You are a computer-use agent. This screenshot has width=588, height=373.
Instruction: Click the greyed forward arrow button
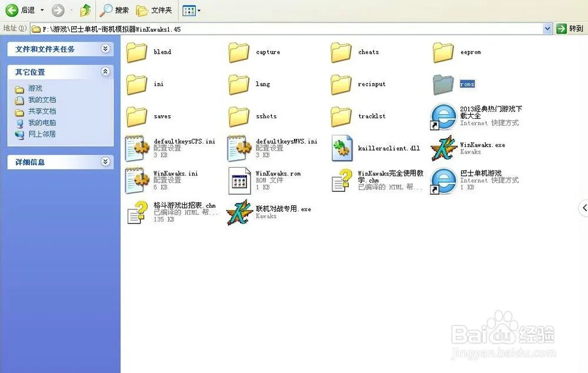tap(58, 10)
